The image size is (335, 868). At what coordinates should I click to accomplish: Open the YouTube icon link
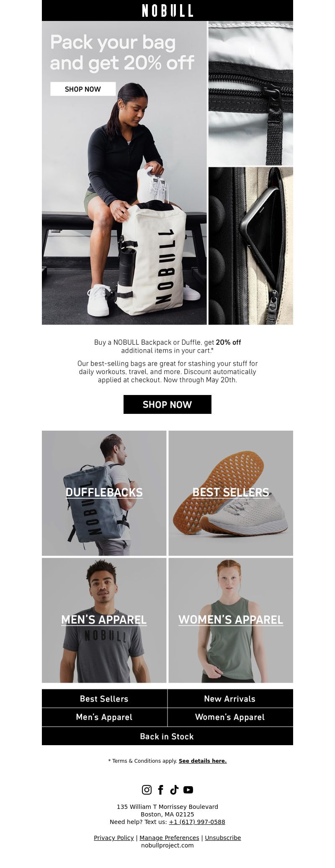188,790
